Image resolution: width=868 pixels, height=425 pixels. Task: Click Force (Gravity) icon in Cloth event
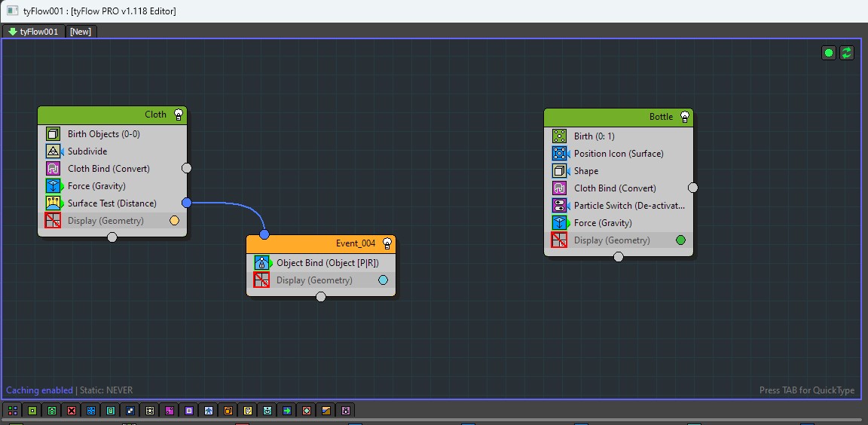pyautogui.click(x=53, y=186)
